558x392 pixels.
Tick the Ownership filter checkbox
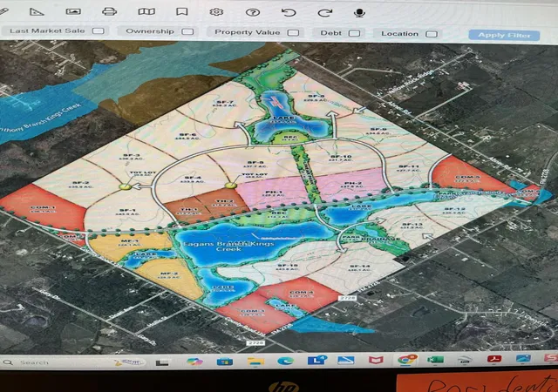pyautogui.click(x=187, y=31)
